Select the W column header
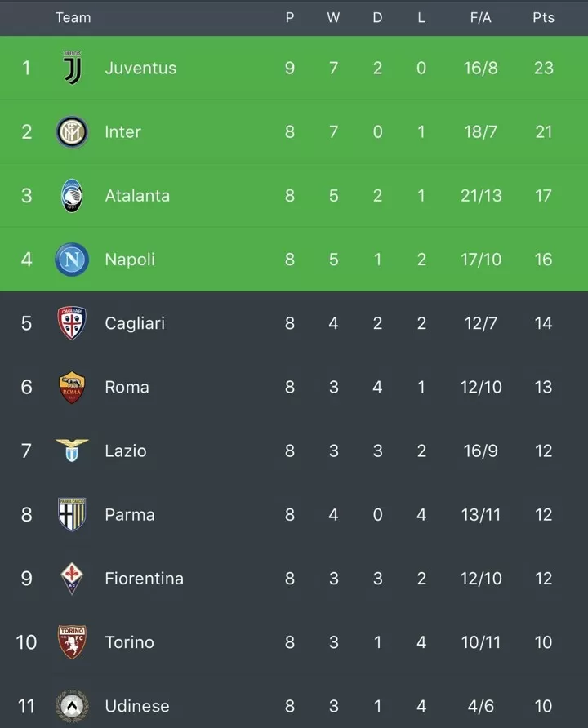 tap(333, 18)
